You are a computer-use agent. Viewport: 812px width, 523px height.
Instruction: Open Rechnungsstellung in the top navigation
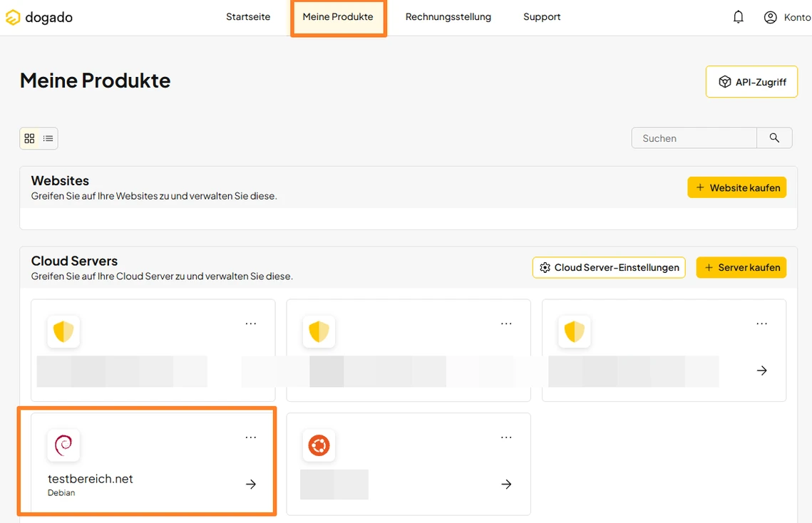coord(448,16)
